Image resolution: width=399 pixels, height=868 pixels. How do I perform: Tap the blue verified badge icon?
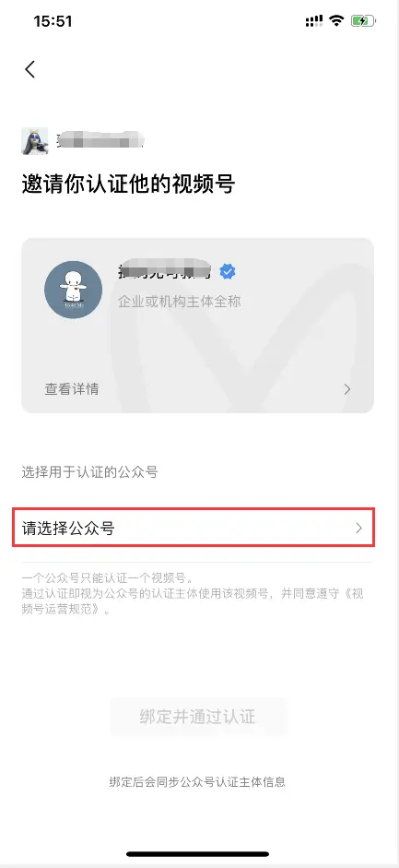pos(228,271)
